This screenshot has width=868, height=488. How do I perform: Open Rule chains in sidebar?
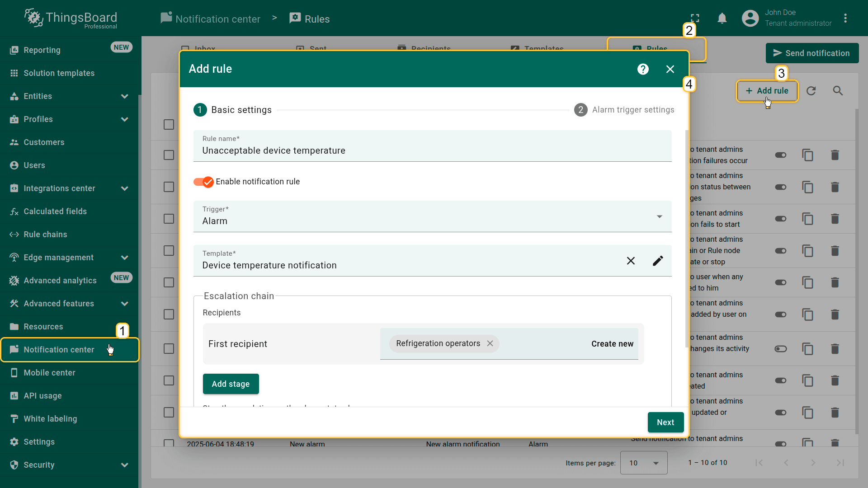45,235
